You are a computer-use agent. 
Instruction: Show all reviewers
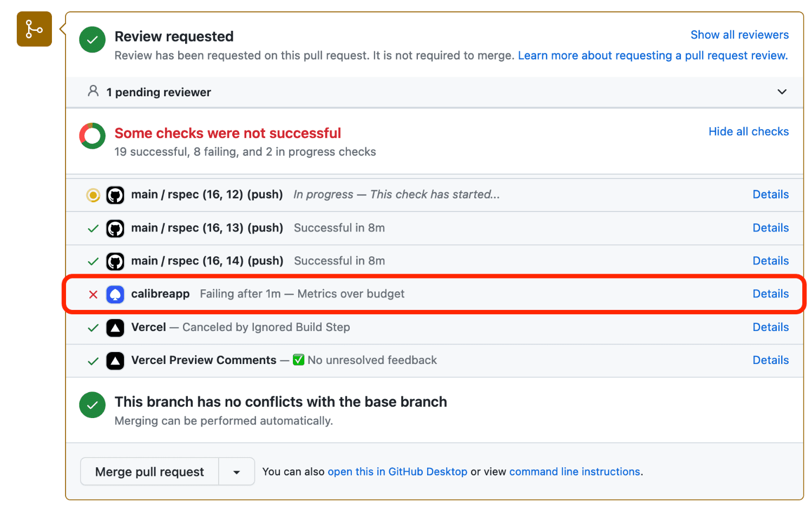point(739,35)
